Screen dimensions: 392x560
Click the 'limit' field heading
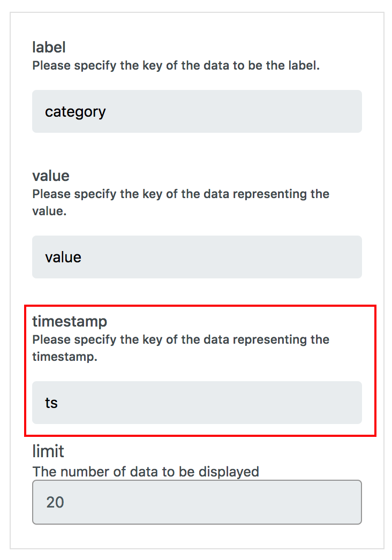click(48, 451)
